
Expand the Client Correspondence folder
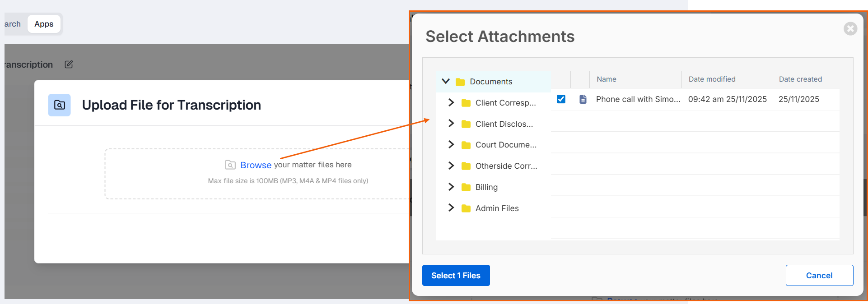point(451,102)
